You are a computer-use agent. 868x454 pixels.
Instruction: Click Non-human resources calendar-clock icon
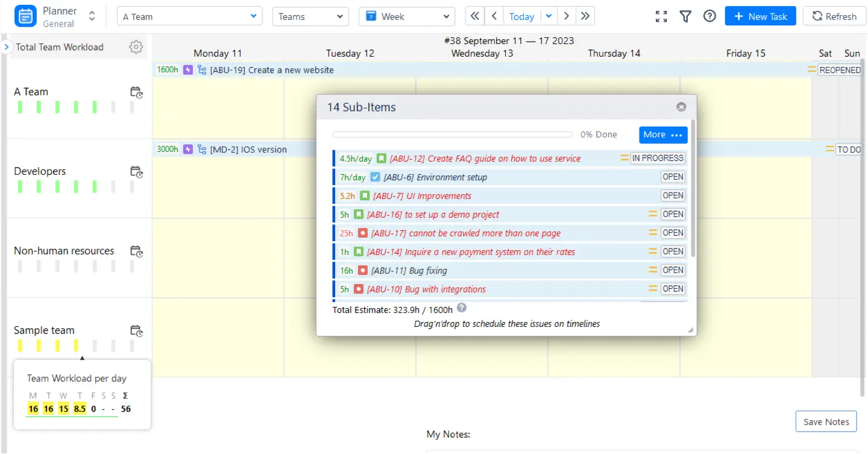[137, 251]
